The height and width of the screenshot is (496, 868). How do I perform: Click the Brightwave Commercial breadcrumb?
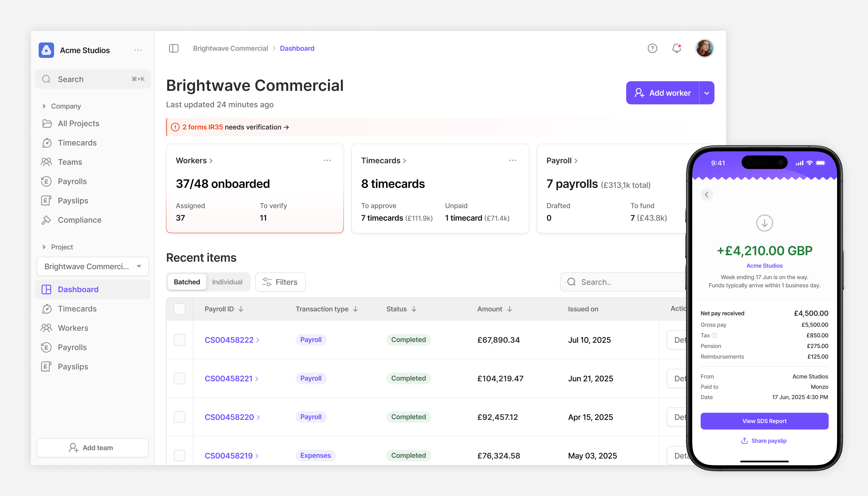(x=230, y=48)
